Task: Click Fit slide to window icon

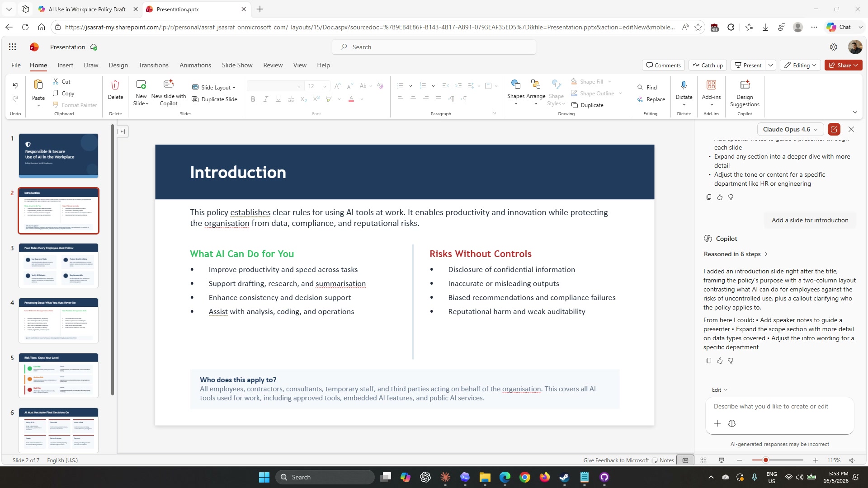Action: tap(852, 460)
